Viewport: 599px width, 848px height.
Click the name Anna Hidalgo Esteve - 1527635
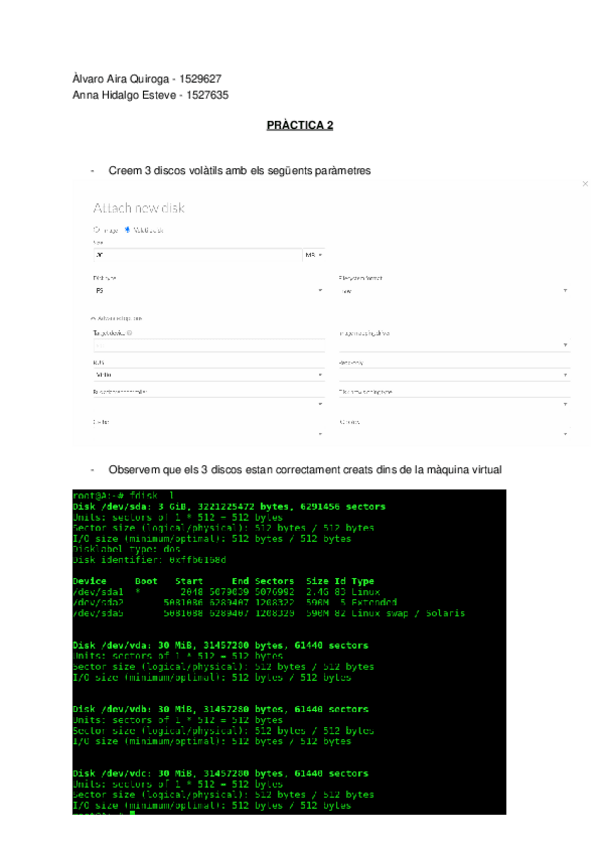coord(150,95)
